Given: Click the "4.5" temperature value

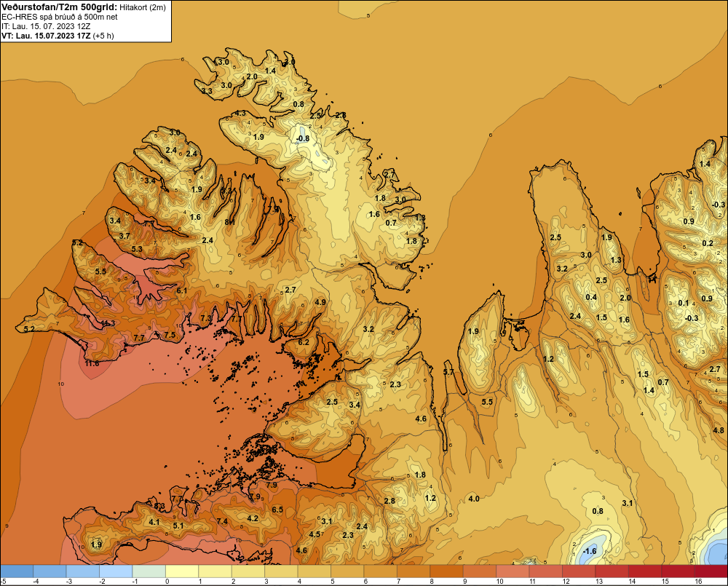Looking at the screenshot, I should click(x=314, y=534).
